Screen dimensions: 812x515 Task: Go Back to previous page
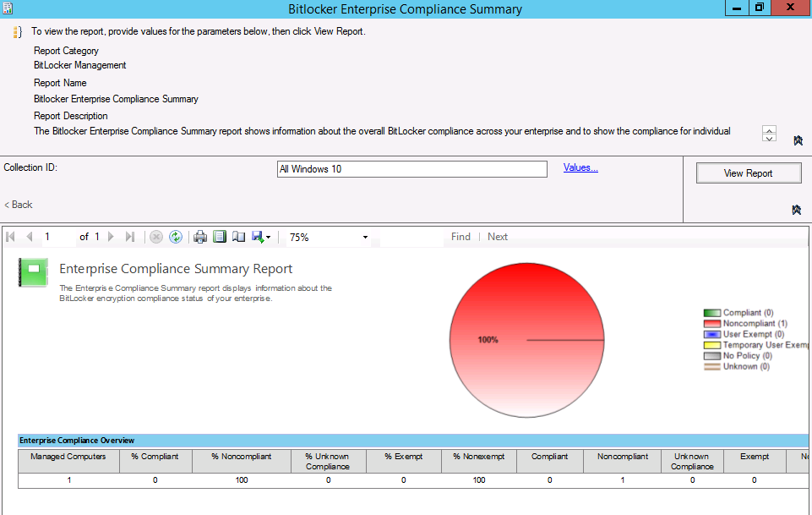click(18, 205)
